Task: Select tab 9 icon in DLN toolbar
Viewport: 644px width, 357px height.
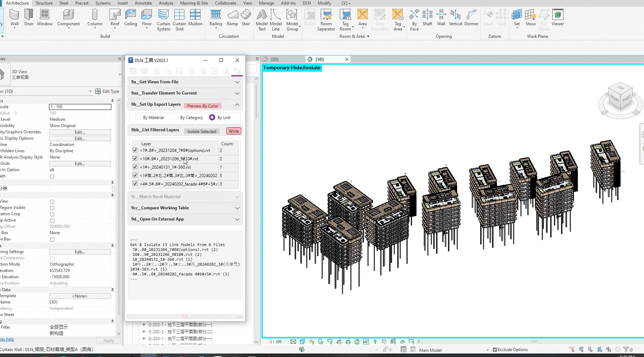Action: pos(237,71)
